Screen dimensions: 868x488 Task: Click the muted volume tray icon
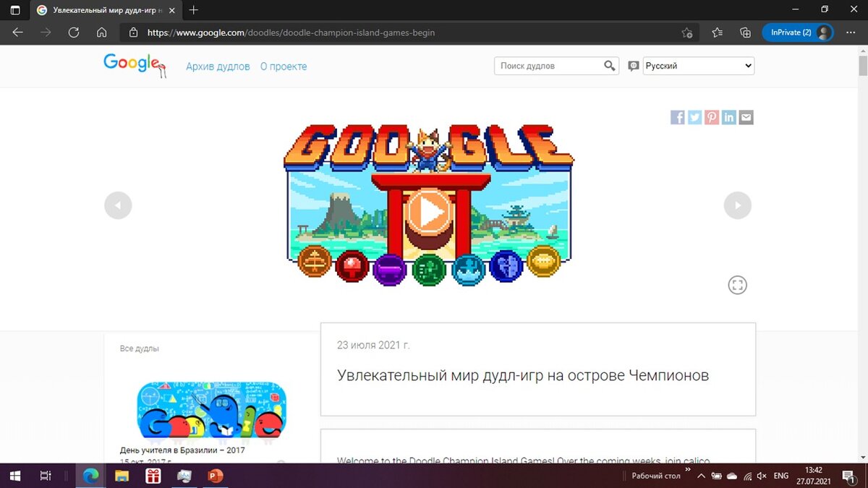(762, 476)
